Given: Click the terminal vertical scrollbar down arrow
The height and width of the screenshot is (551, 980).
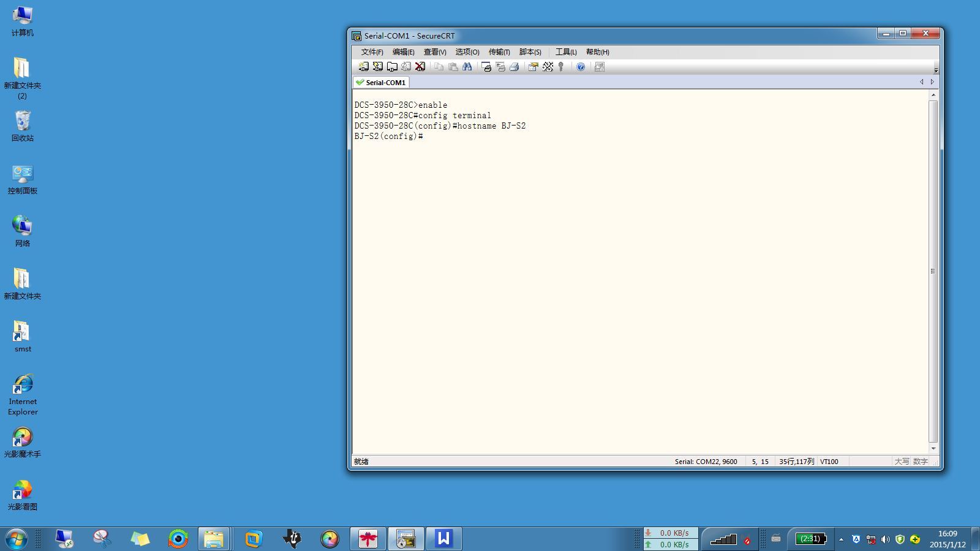Looking at the screenshot, I should click(933, 448).
